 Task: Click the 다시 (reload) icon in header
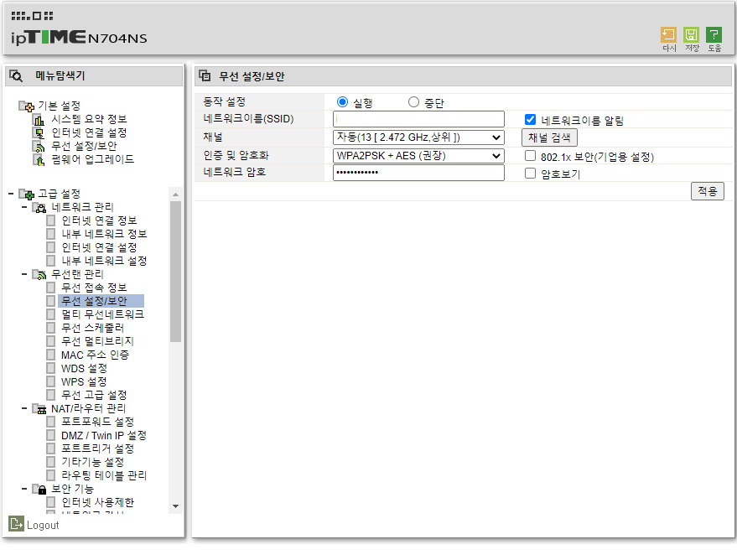click(x=668, y=34)
